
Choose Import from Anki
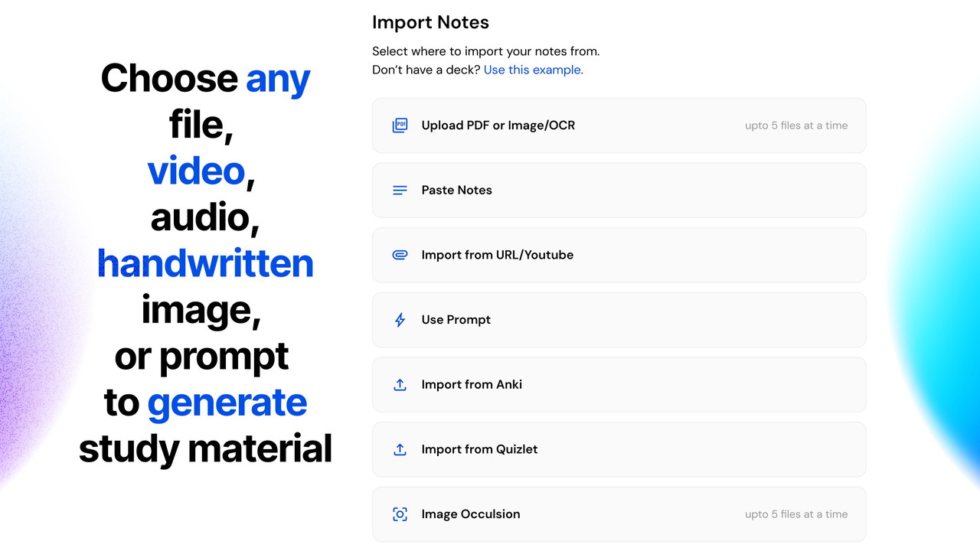click(x=472, y=385)
